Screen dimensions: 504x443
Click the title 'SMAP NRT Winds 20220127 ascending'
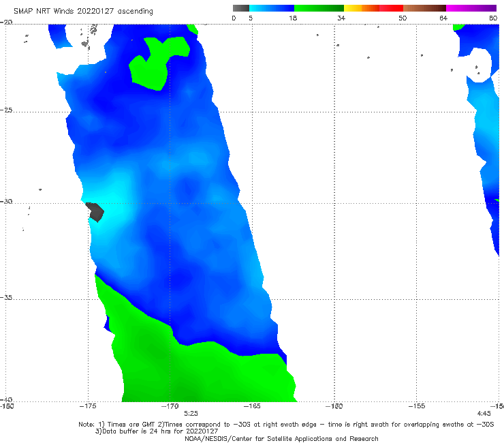tap(83, 11)
